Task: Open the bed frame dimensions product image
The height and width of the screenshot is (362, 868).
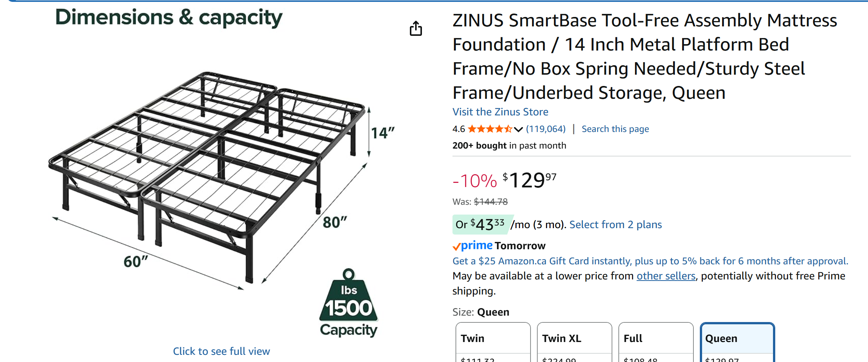Action: tap(207, 177)
